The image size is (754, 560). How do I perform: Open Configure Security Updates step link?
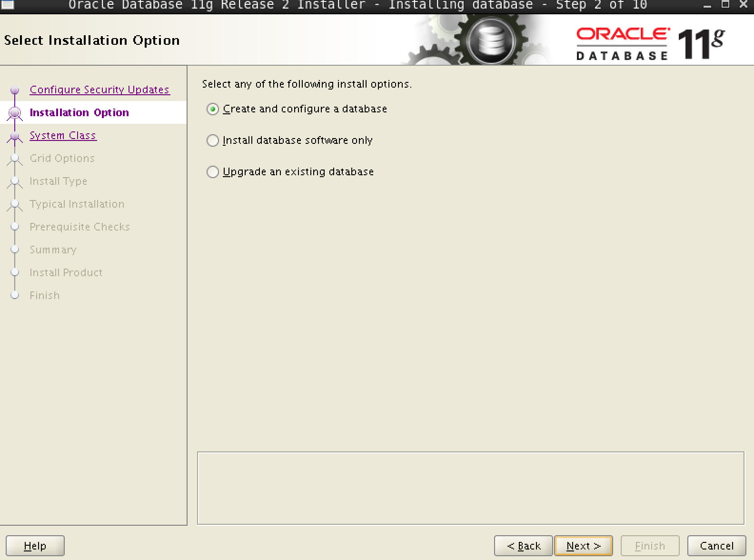point(99,90)
